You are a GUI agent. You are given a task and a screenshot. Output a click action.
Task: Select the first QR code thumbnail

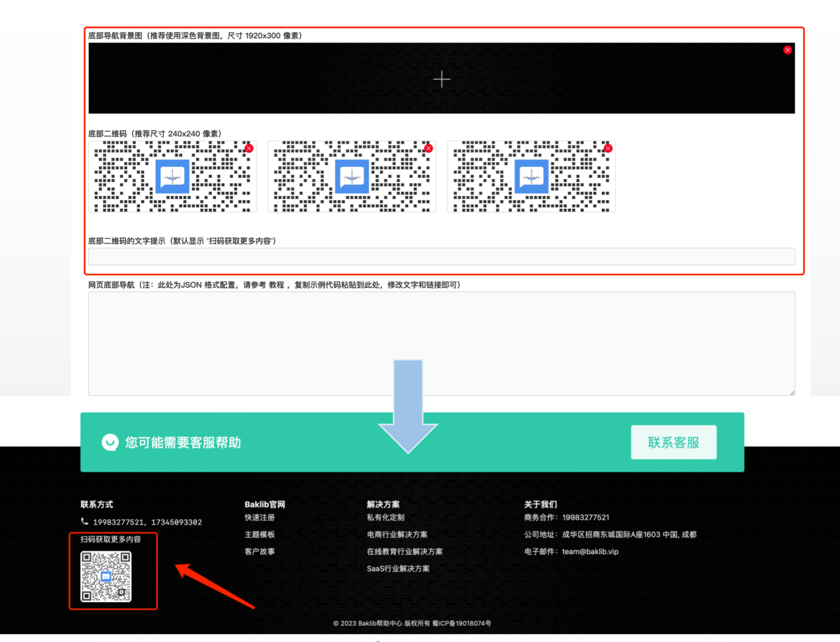point(172,177)
